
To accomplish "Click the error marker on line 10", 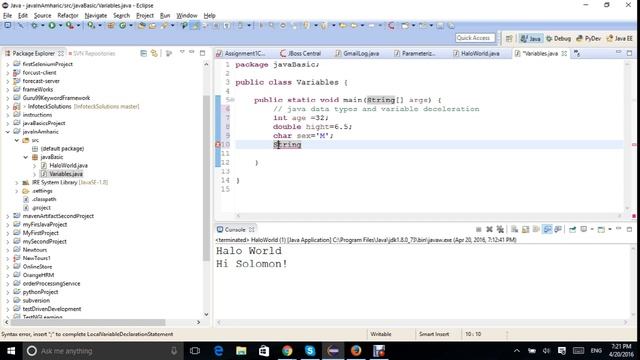I will (x=218, y=144).
